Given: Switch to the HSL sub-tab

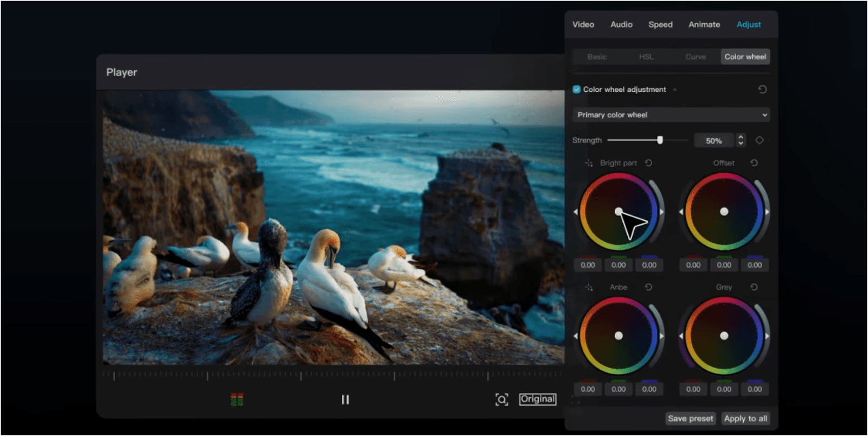Looking at the screenshot, I should click(646, 56).
